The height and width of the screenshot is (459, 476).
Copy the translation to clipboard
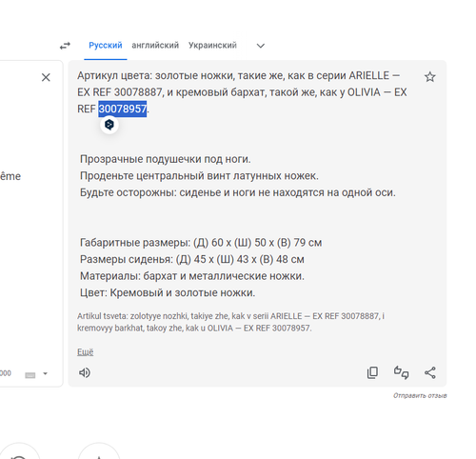tap(372, 372)
